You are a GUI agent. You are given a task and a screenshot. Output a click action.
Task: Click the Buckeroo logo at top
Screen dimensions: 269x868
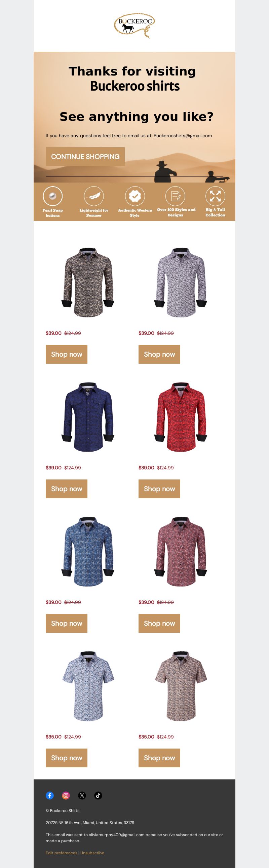[134, 25]
